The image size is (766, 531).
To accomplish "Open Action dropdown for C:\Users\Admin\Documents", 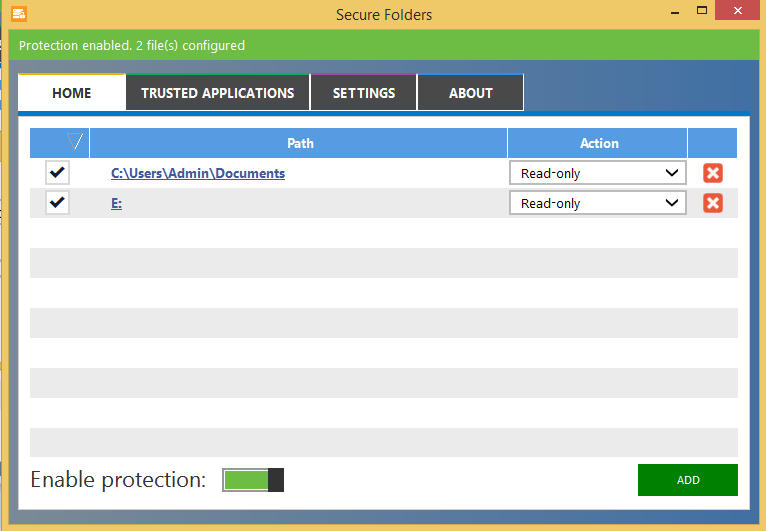I will (x=597, y=173).
